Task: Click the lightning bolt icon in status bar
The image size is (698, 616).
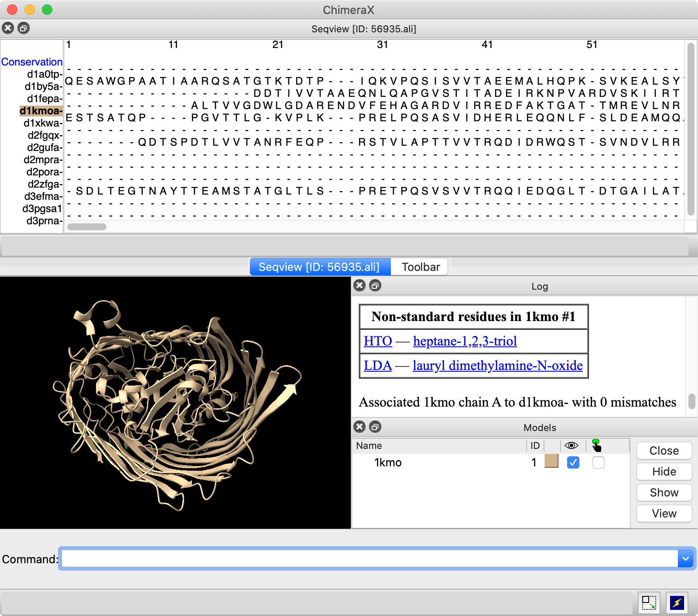Action: [x=677, y=602]
